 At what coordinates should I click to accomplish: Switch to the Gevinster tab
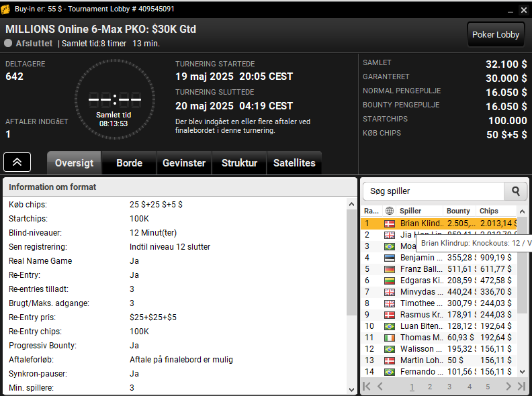click(x=184, y=163)
